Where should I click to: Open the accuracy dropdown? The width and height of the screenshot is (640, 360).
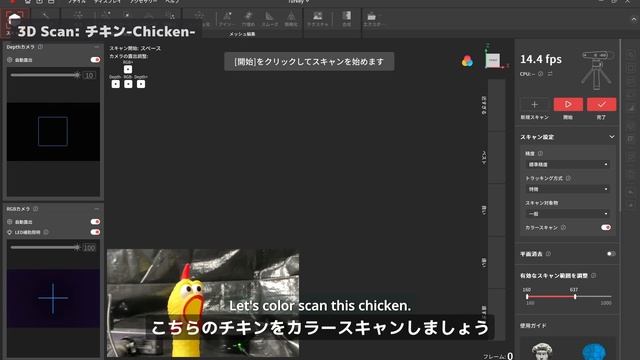point(567,164)
